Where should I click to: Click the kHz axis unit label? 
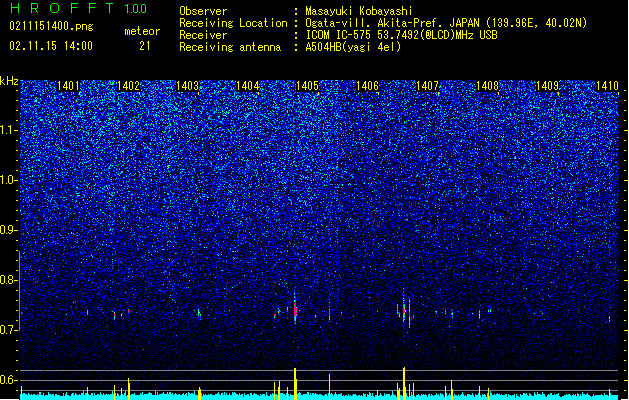(x=9, y=81)
